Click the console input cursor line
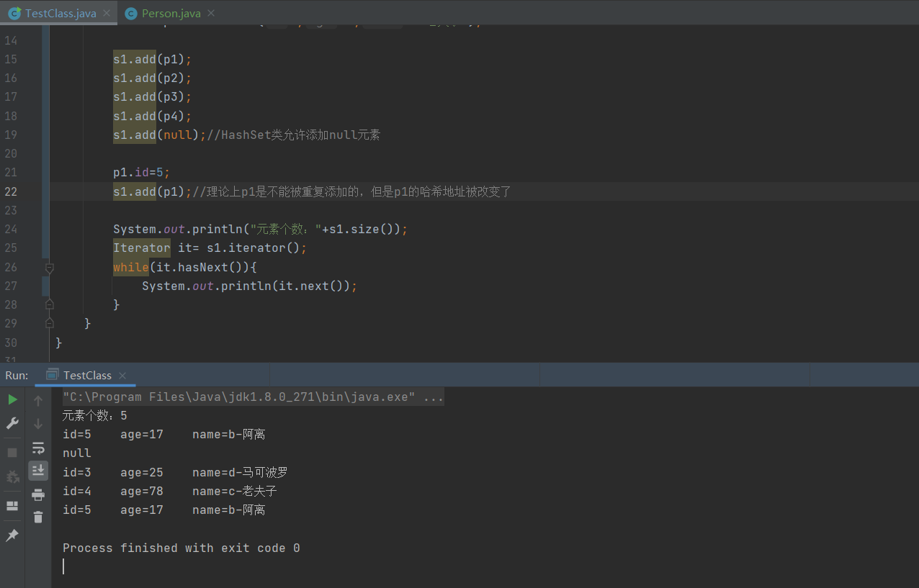This screenshot has width=919, height=588. click(x=63, y=566)
